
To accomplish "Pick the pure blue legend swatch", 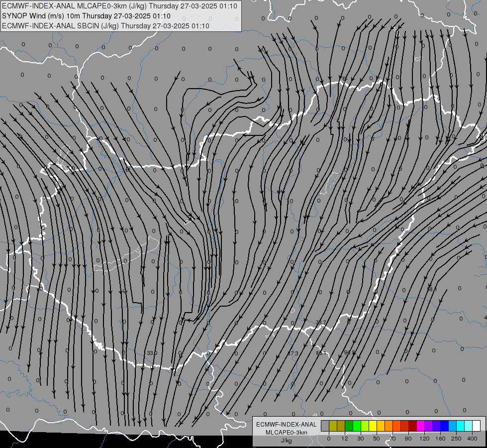I will (444, 426).
